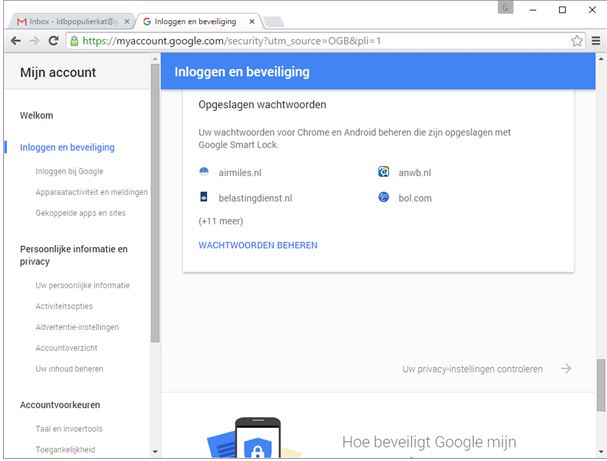
Task: Close the Inloggen en beveiliging tab
Action: tap(252, 22)
